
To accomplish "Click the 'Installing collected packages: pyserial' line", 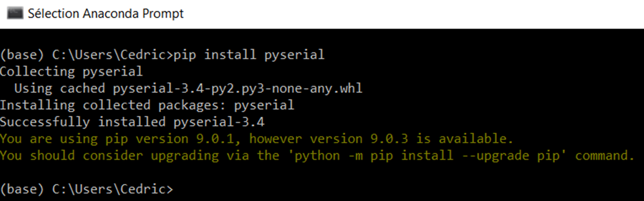I will tap(147, 105).
